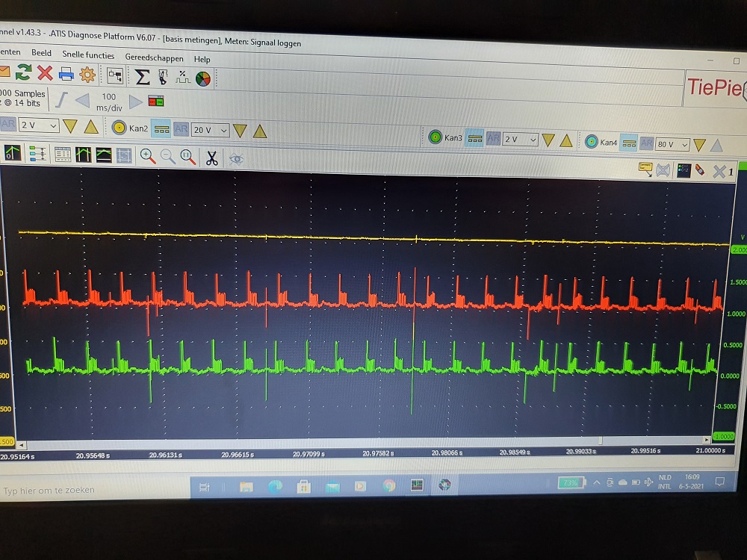Click the stacked channel list icon
Image resolution: width=747 pixels, height=560 pixels.
[37, 154]
